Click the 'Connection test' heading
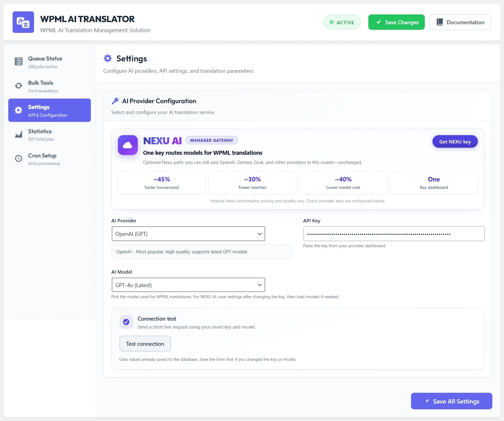The height and width of the screenshot is (421, 504). [x=157, y=318]
